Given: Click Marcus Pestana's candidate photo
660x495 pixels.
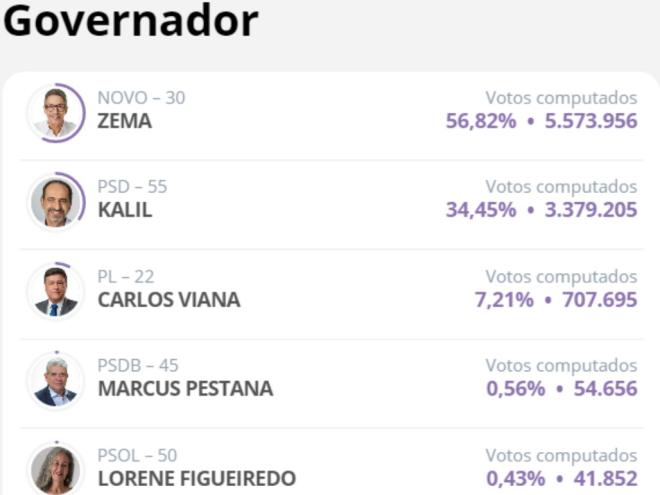Looking at the screenshot, I should click(x=56, y=381).
